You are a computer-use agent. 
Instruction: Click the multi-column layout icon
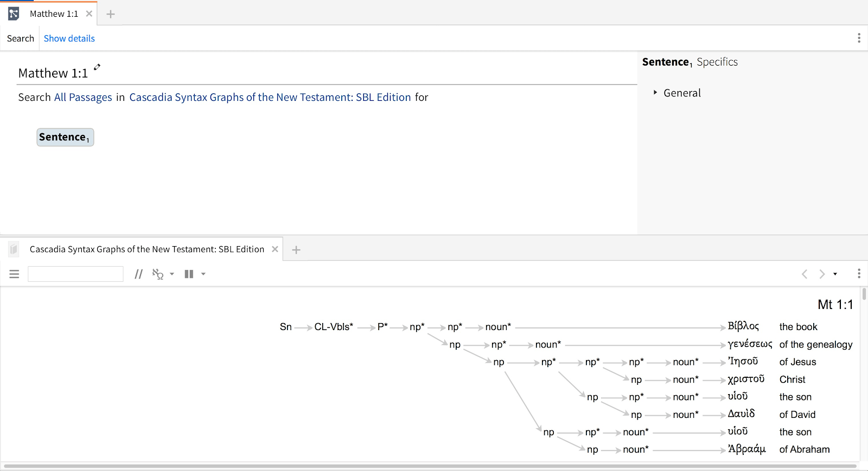coord(189,274)
